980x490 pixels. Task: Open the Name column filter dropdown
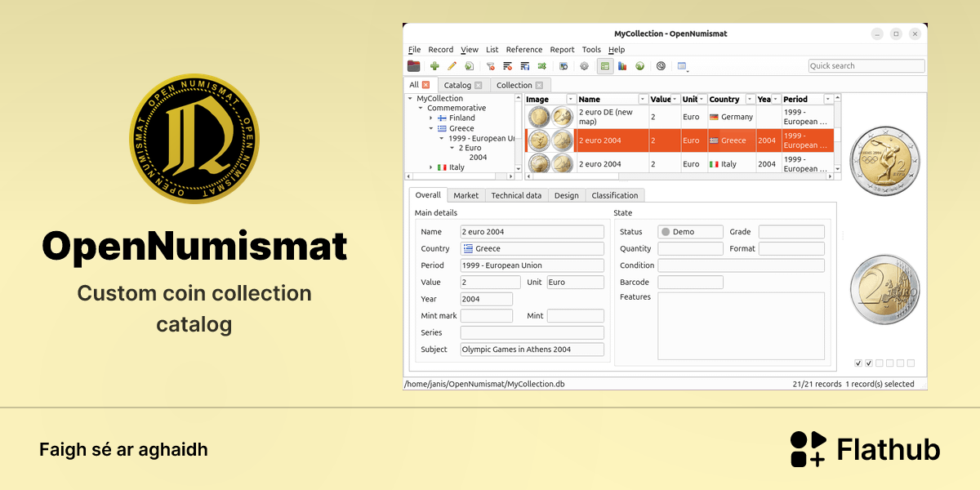click(x=643, y=99)
